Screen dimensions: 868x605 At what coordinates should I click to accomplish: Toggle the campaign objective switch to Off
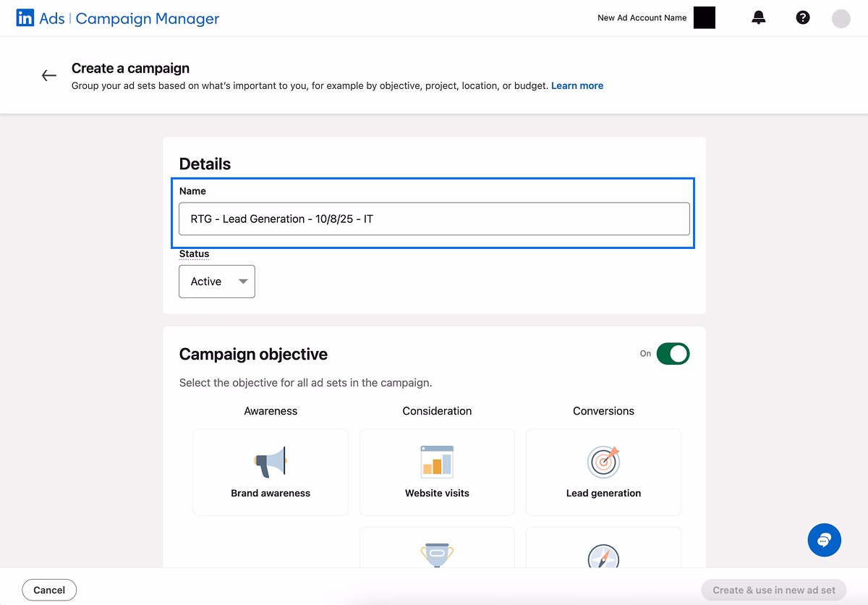(674, 354)
